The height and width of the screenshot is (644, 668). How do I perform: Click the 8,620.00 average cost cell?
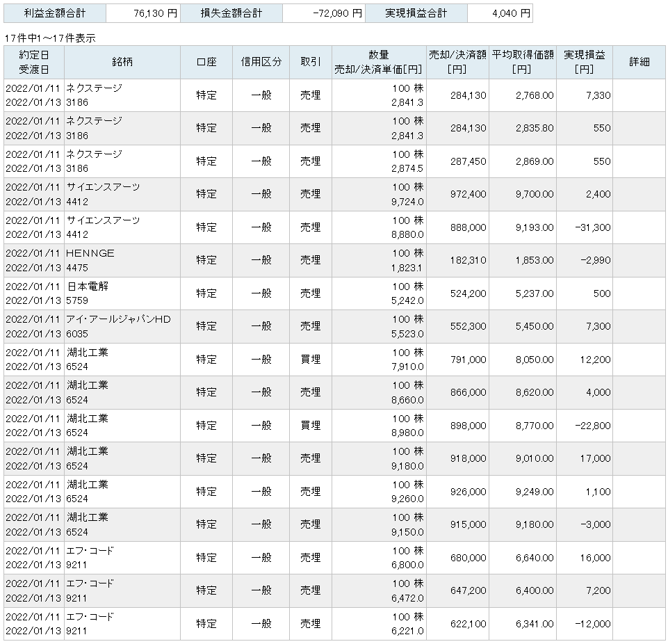[523, 392]
